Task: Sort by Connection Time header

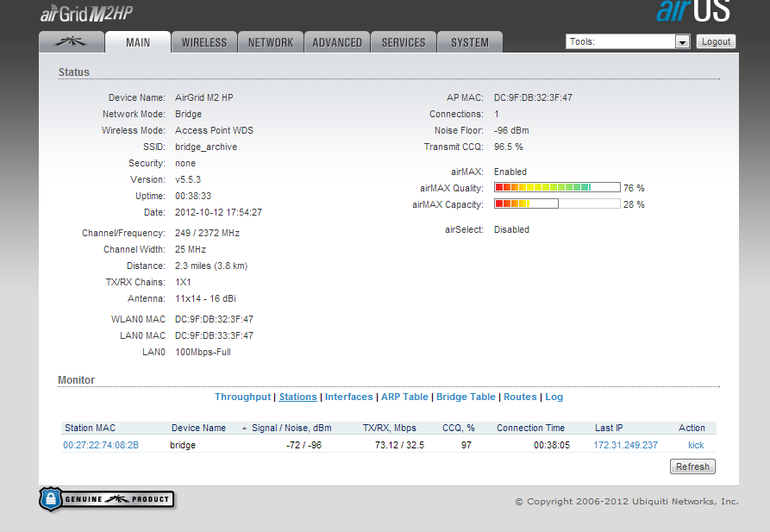Action: [x=530, y=428]
